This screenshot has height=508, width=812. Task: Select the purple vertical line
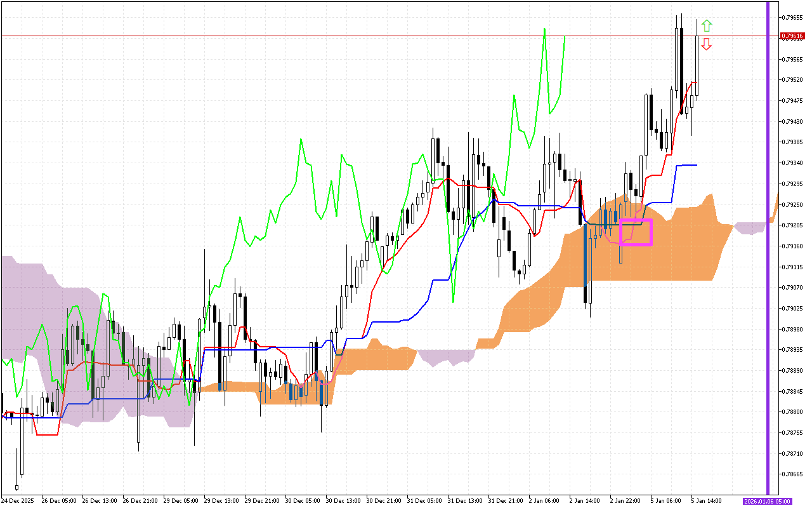point(768,254)
